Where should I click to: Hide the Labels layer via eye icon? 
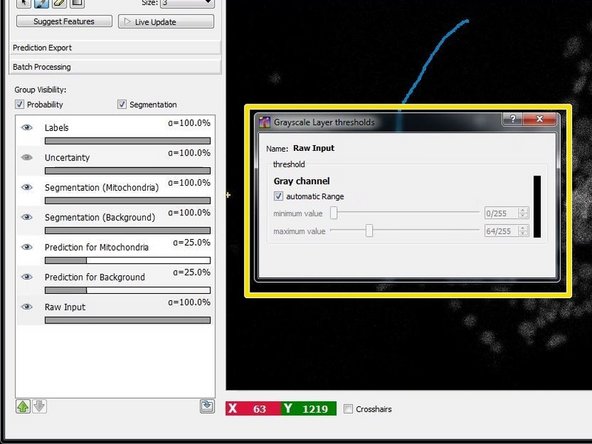click(x=27, y=127)
